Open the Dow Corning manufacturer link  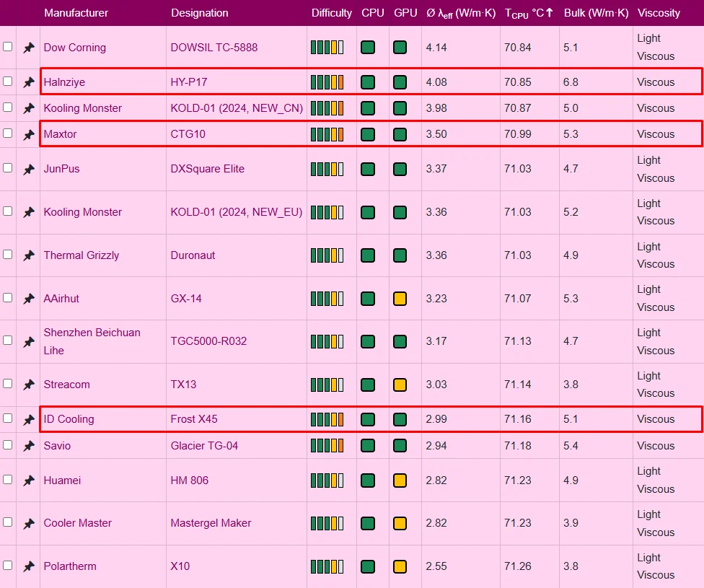[x=74, y=48]
